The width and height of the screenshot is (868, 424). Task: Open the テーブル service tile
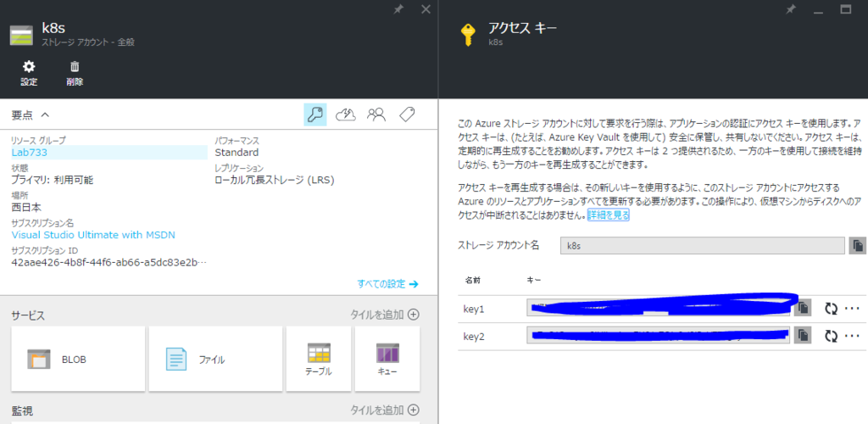pos(319,359)
